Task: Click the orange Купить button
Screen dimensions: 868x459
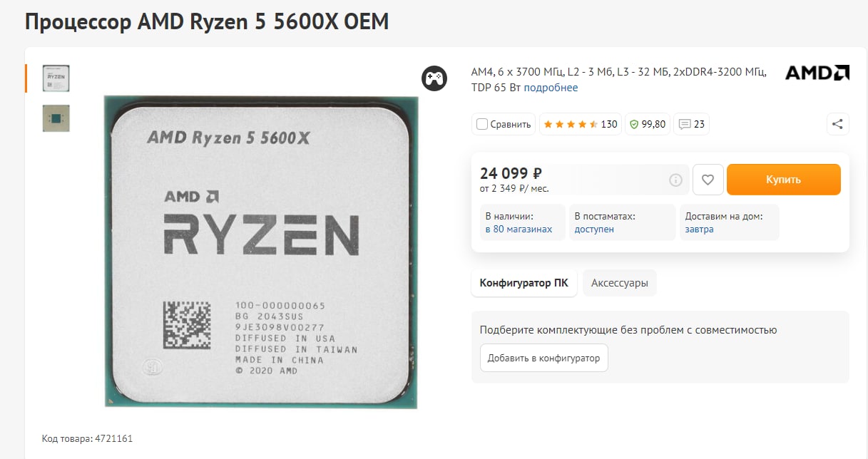Action: coord(784,180)
